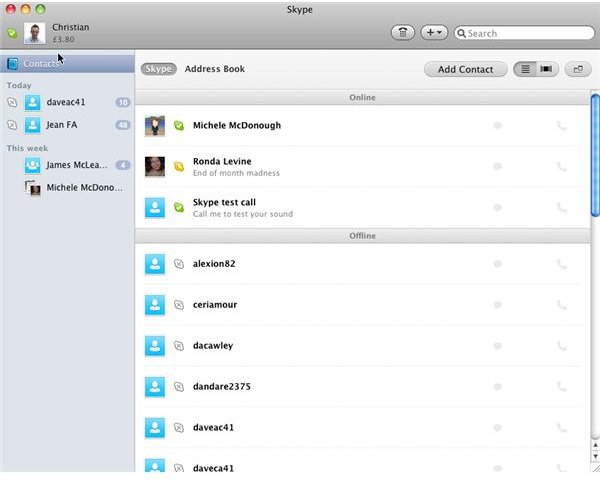Select Michele McDonough in Online list
The width and height of the screenshot is (600, 482).
coord(362,125)
